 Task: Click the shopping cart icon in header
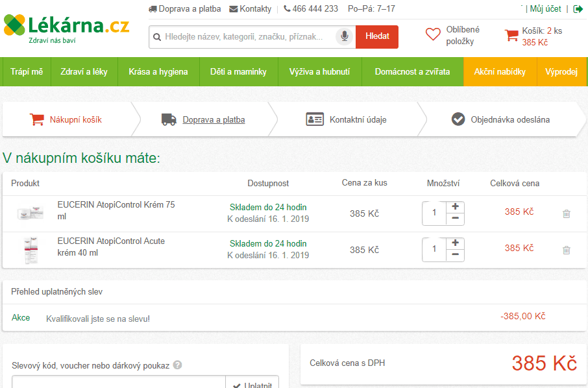pyautogui.click(x=511, y=36)
